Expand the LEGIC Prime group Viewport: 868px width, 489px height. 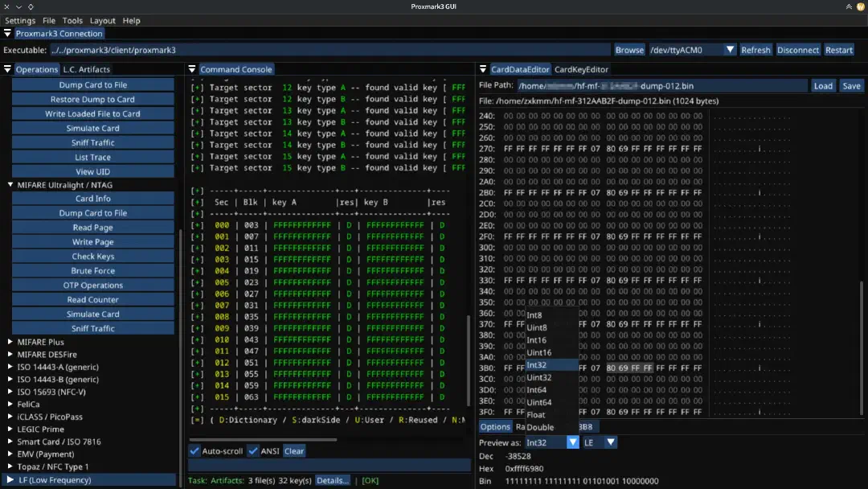pyautogui.click(x=10, y=429)
